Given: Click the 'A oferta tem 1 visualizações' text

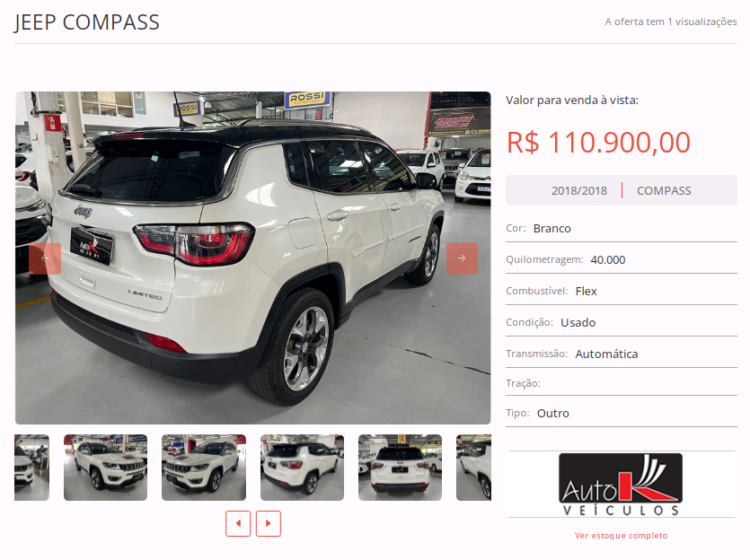Looking at the screenshot, I should point(671,22).
